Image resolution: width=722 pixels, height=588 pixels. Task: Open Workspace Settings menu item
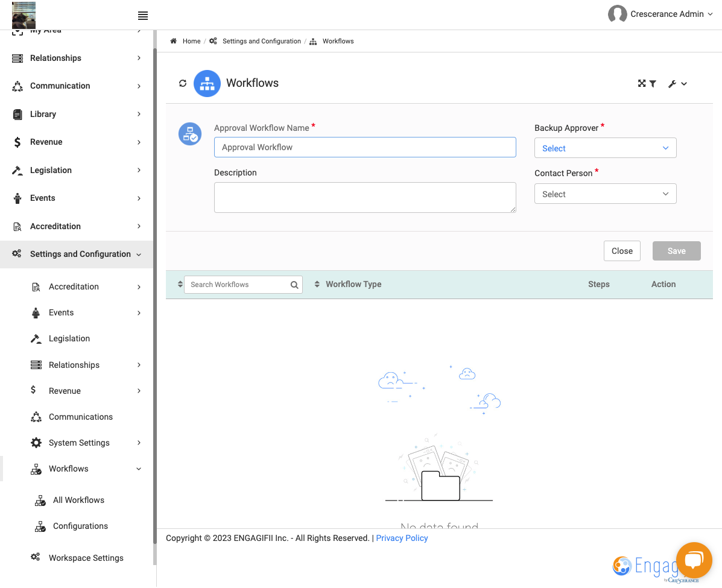click(x=86, y=558)
